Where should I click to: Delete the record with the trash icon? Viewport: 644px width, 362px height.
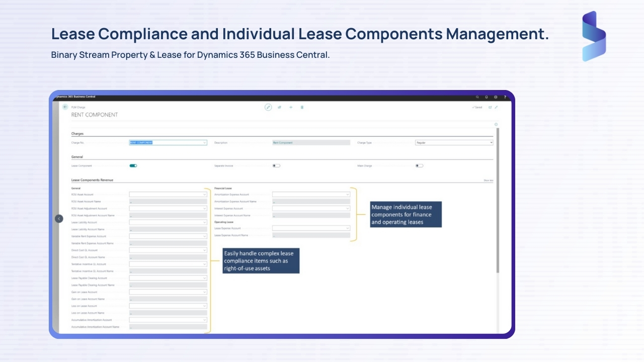tap(302, 107)
